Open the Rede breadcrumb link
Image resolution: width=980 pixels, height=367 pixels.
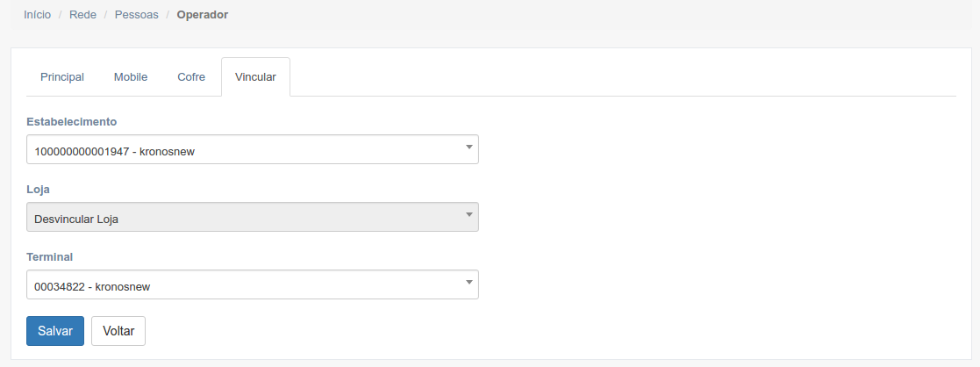pos(82,15)
